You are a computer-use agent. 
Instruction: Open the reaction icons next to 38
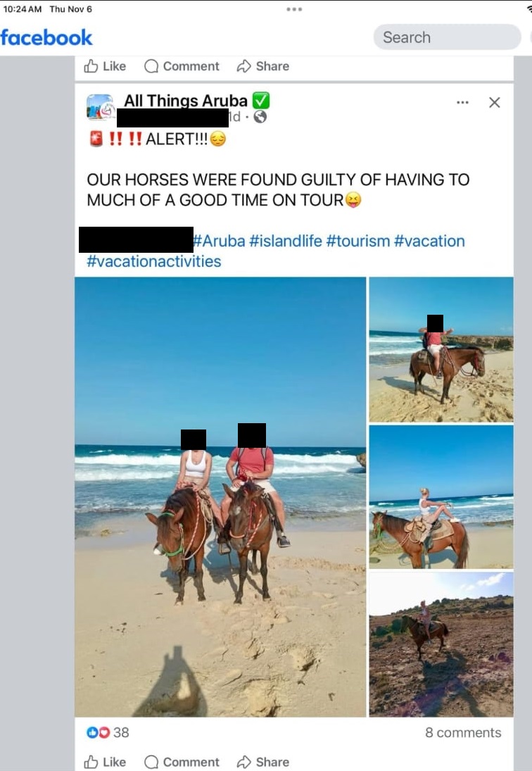(x=98, y=732)
